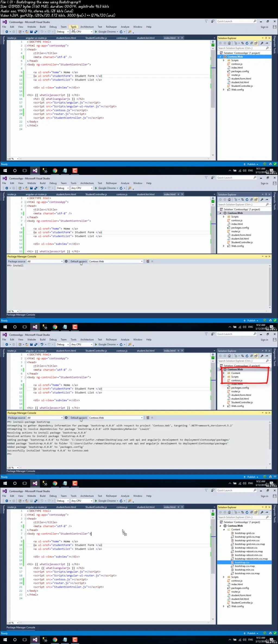Image resolution: width=278 pixels, height=644 pixels.
Task: Click the Quick Launch search box in the top frame
Action: point(236,21)
